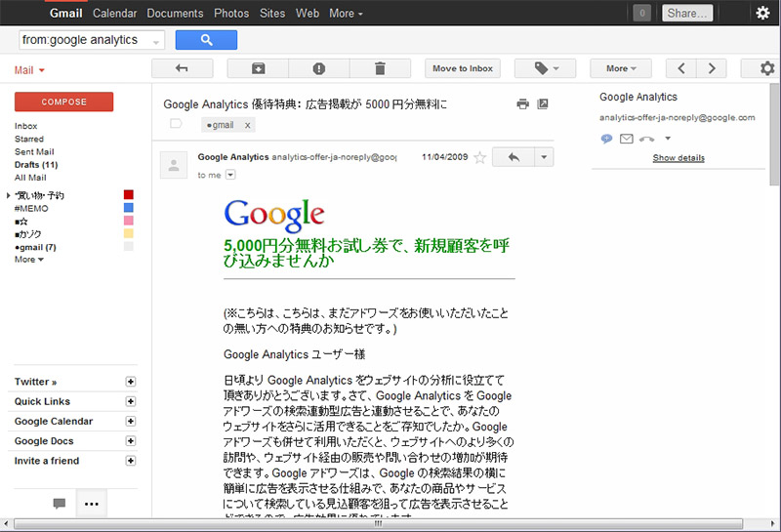Image resolution: width=781 pixels, height=532 pixels.
Task: Email the Google Analytics contact via envelope icon
Action: point(626,139)
